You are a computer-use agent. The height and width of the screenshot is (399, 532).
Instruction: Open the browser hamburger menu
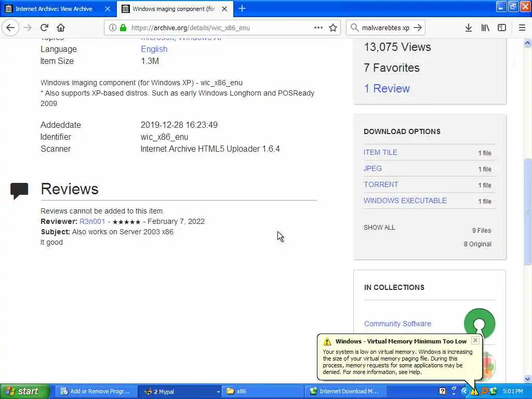coord(522,28)
